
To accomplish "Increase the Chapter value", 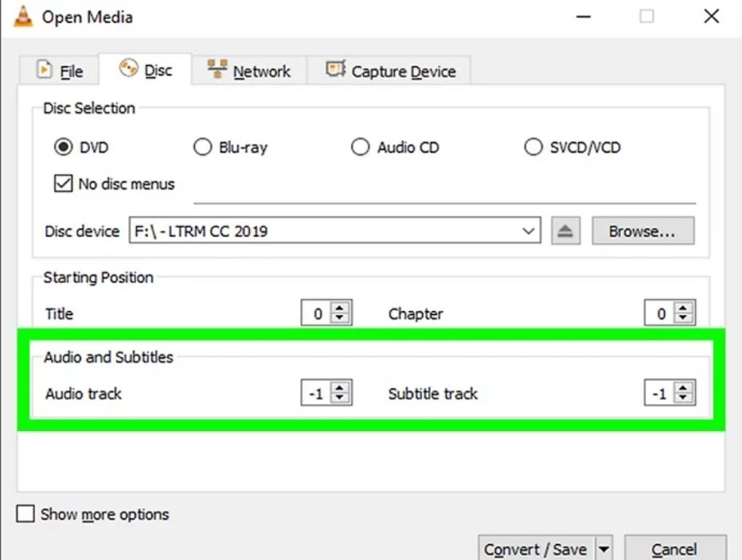I will 685,309.
